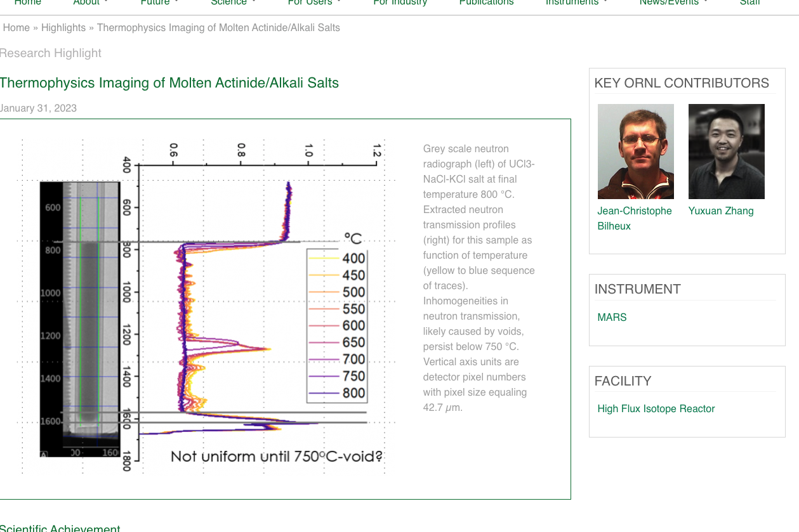The width and height of the screenshot is (799, 532).
Task: Click the Home breadcrumb link
Action: (x=17, y=28)
